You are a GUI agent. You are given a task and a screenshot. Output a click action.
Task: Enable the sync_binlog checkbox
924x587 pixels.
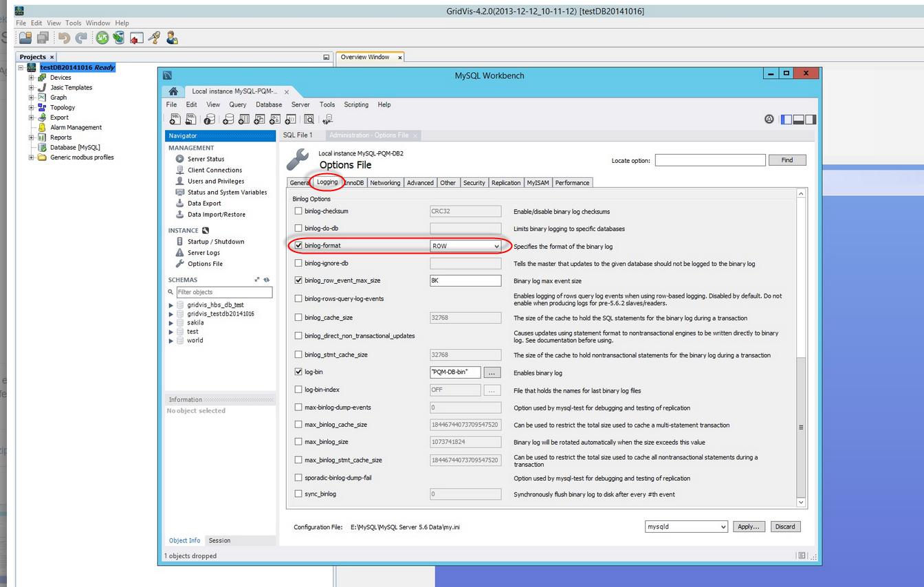click(298, 494)
